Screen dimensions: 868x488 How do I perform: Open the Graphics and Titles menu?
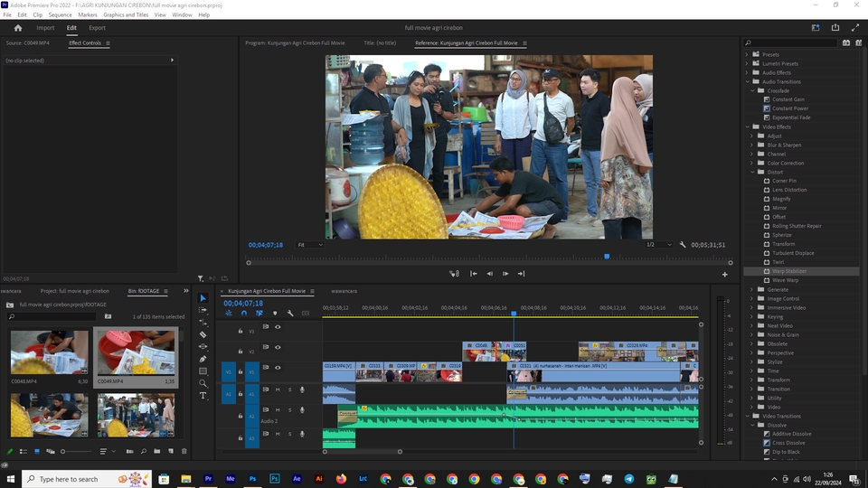[126, 15]
